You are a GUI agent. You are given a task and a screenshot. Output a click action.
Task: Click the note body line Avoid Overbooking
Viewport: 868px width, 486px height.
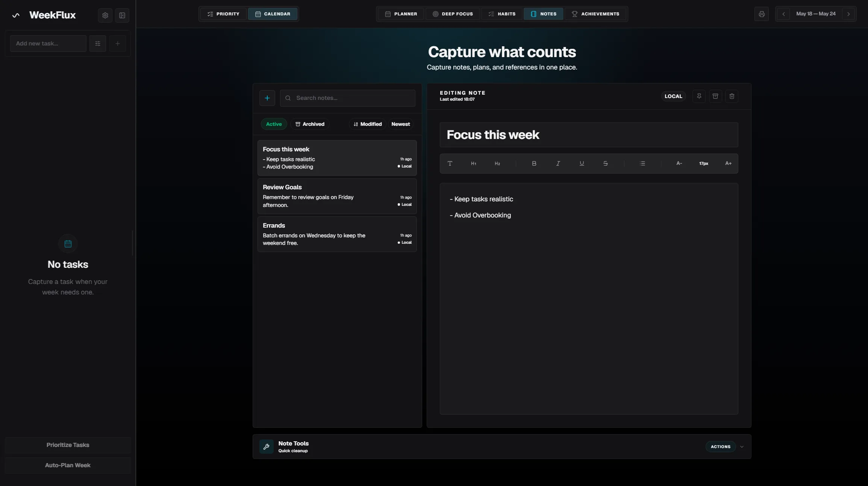click(x=480, y=215)
